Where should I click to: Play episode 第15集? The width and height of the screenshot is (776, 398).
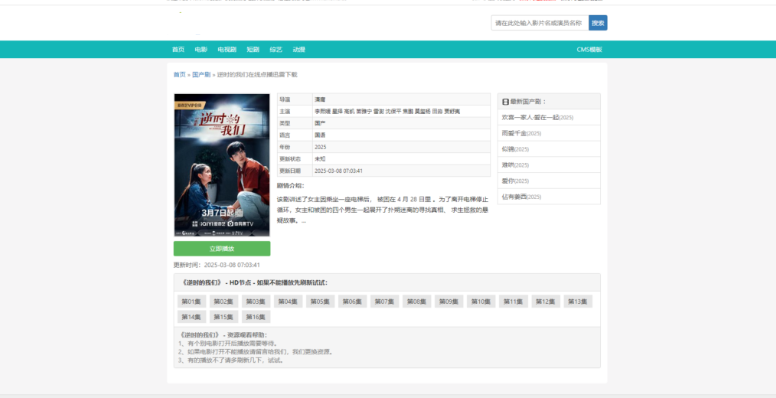click(224, 317)
